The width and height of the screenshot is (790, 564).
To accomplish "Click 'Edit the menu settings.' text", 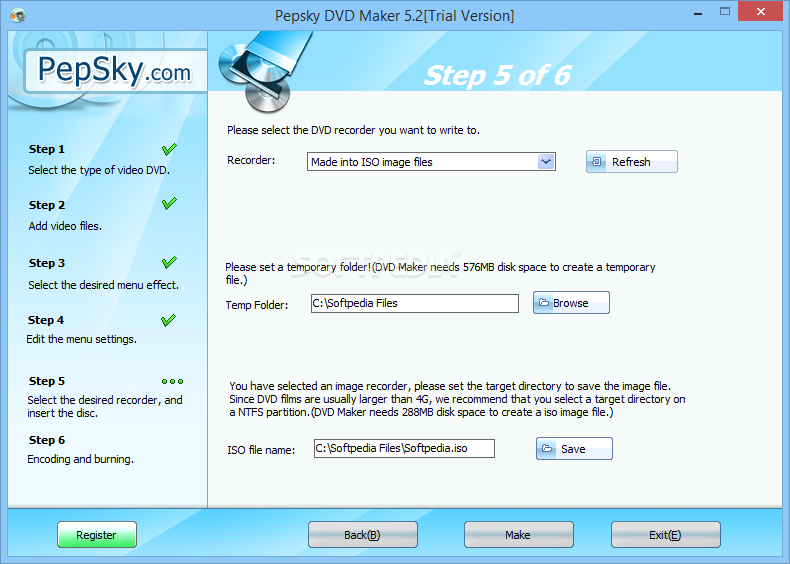I will 82,339.
